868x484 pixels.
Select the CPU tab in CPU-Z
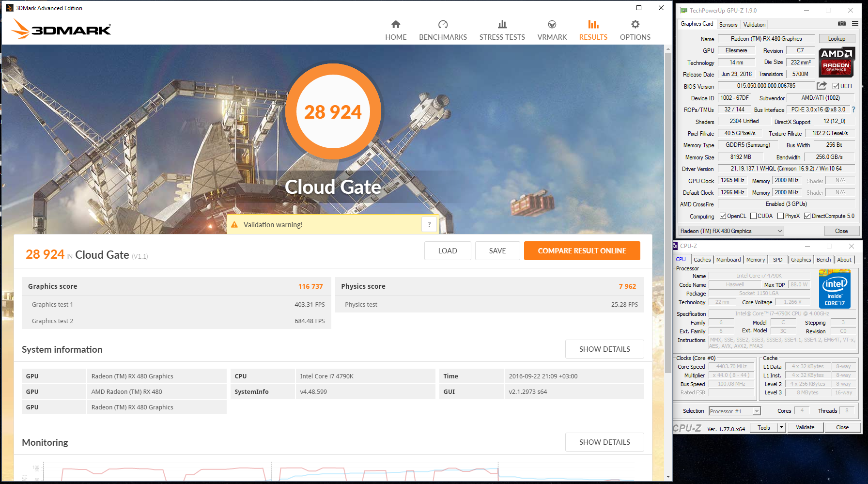pyautogui.click(x=681, y=259)
